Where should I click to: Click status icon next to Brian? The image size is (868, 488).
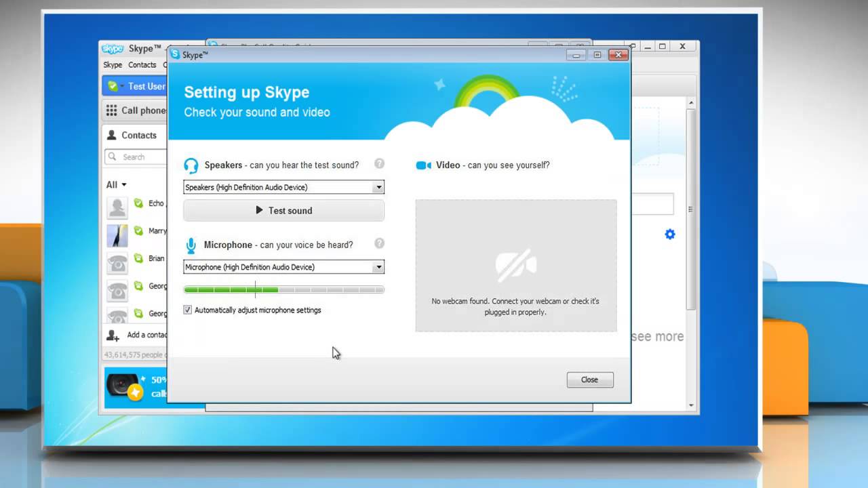pos(138,258)
